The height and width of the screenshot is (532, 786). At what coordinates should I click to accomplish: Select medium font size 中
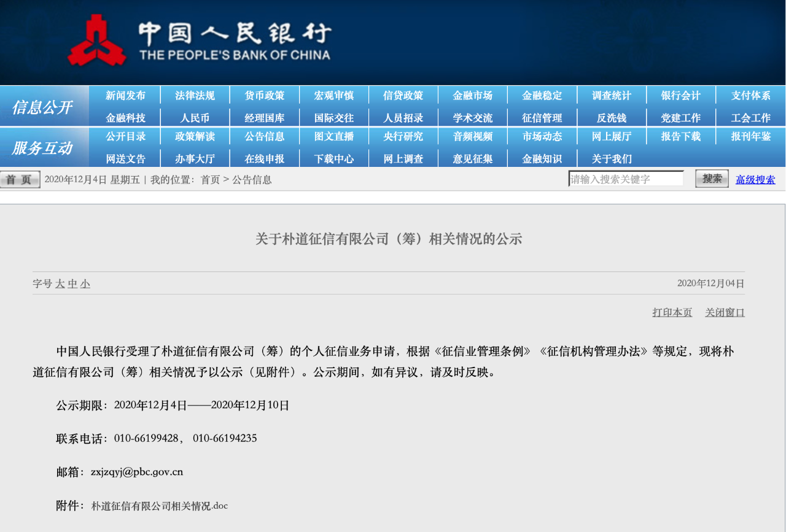pyautogui.click(x=72, y=284)
